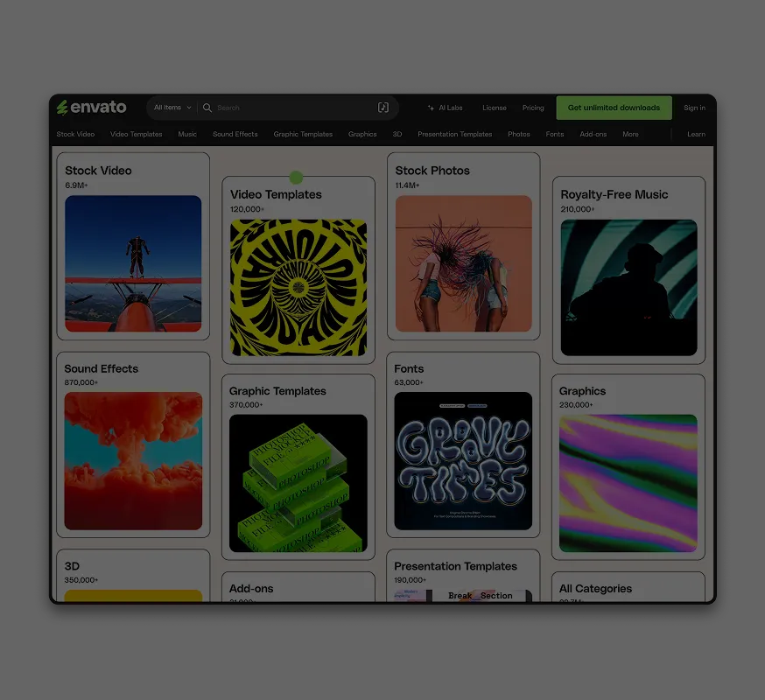Click the 63,000+ count text

(409, 382)
